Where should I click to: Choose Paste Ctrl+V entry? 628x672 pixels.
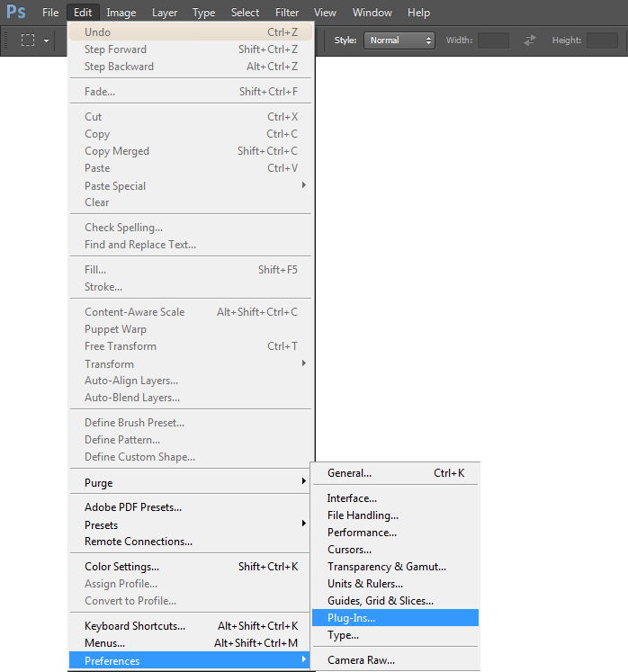[x=191, y=168]
